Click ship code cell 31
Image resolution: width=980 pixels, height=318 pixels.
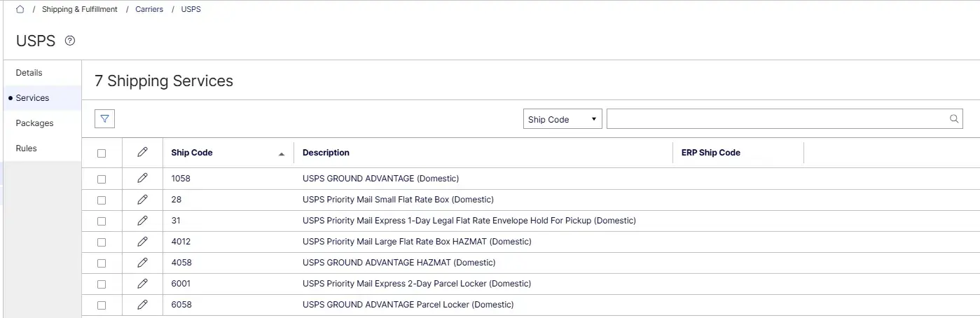tap(176, 221)
